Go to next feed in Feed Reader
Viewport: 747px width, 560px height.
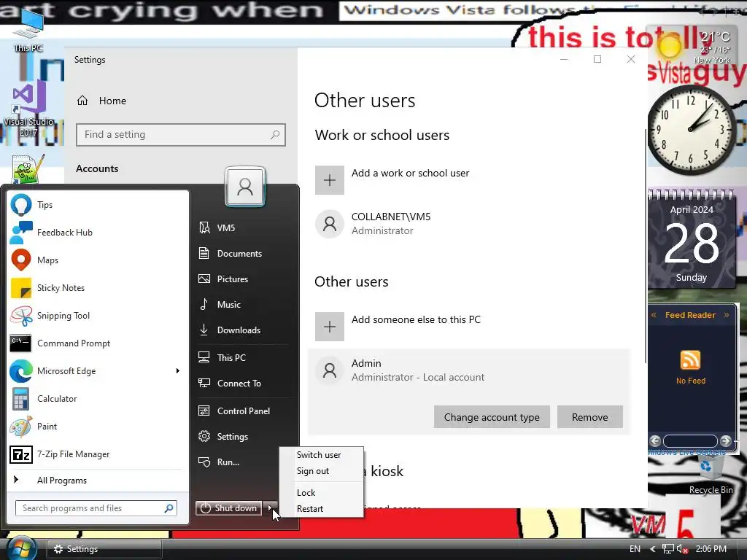[x=726, y=440]
